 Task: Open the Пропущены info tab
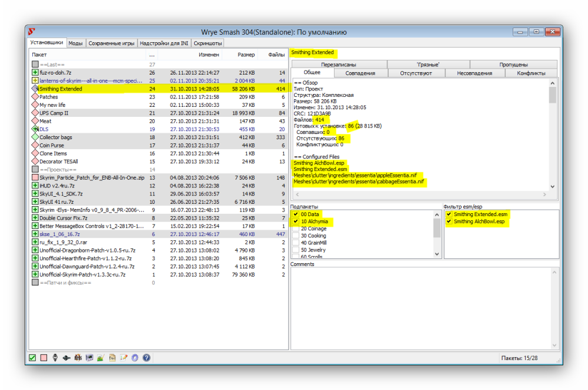pyautogui.click(x=513, y=65)
